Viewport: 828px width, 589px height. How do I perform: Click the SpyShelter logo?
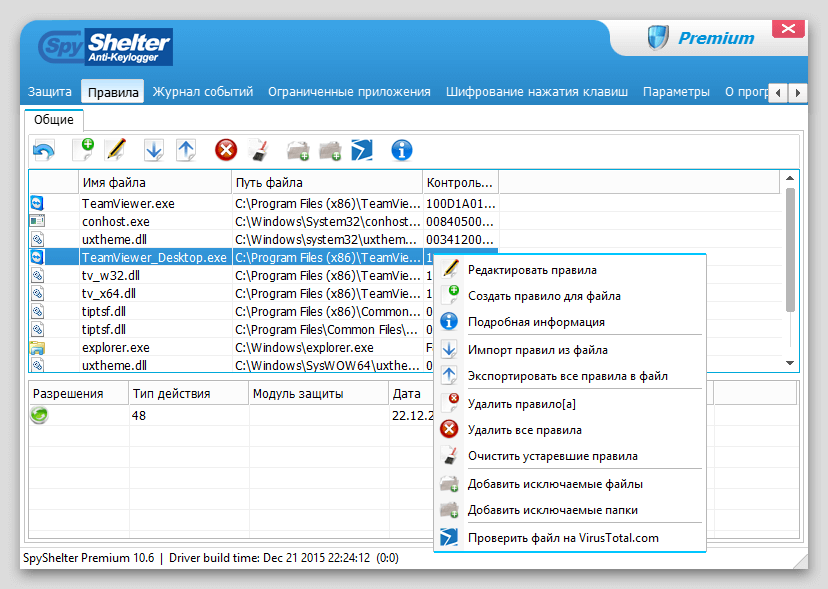click(106, 47)
